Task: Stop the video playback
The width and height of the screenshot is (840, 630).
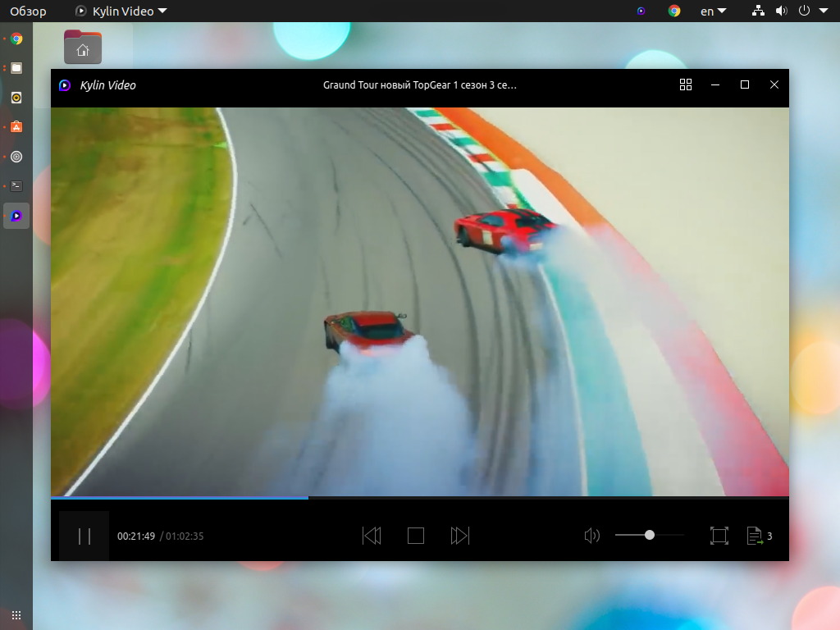Action: 416,536
